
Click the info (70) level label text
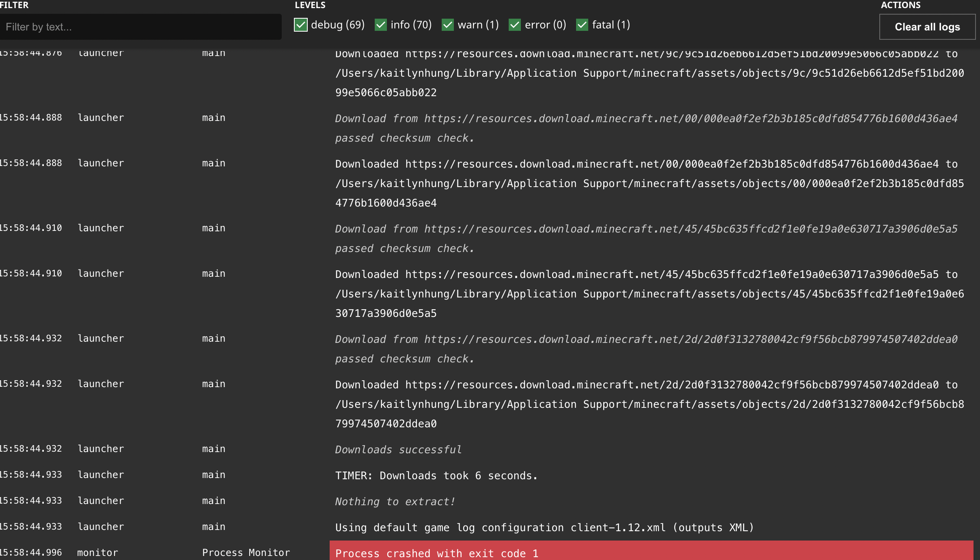pos(411,25)
